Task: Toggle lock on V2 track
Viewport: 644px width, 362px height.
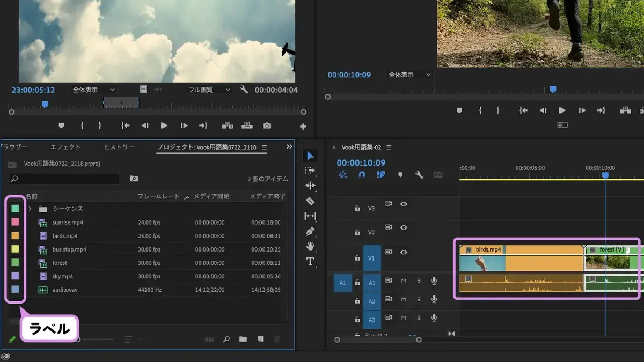Action: click(x=357, y=232)
